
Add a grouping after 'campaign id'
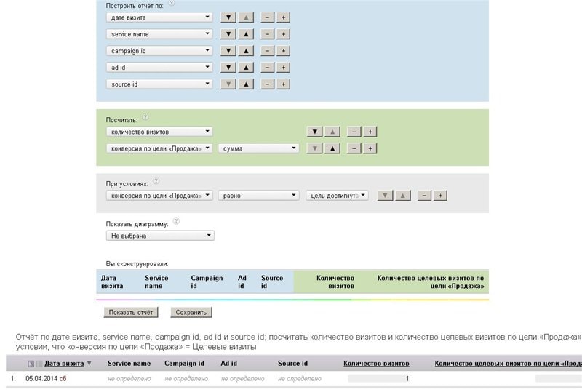283,50
